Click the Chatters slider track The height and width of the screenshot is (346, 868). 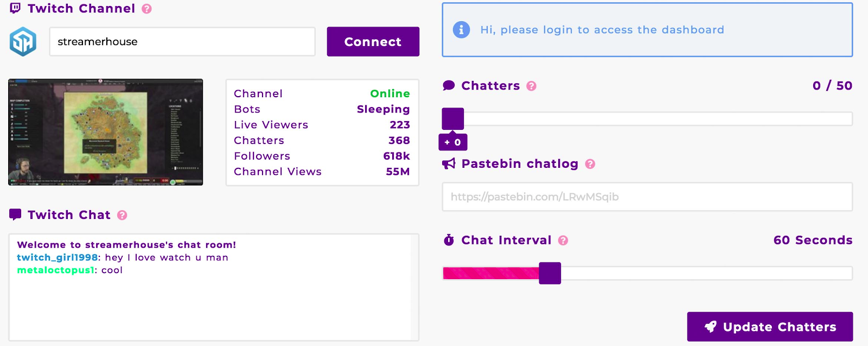(x=648, y=119)
